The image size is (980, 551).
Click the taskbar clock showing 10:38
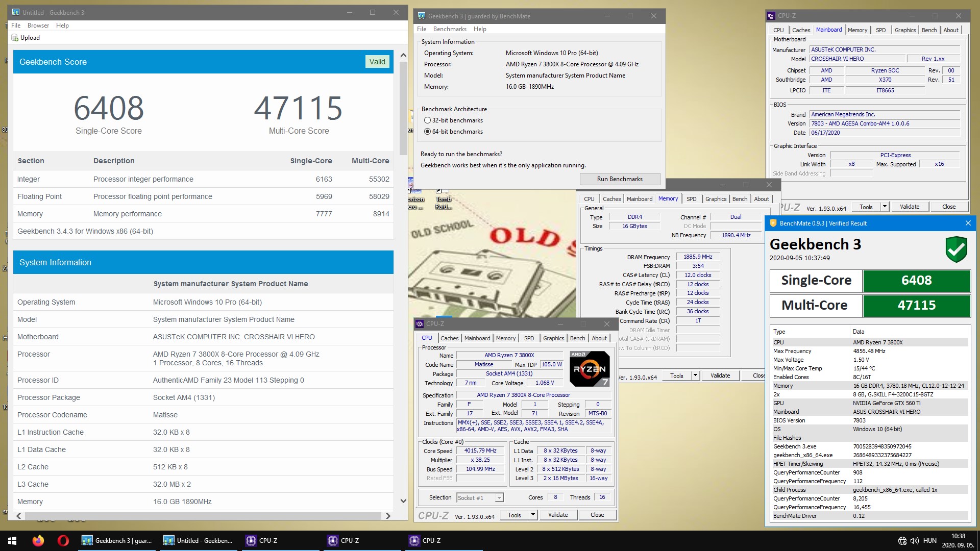click(958, 541)
